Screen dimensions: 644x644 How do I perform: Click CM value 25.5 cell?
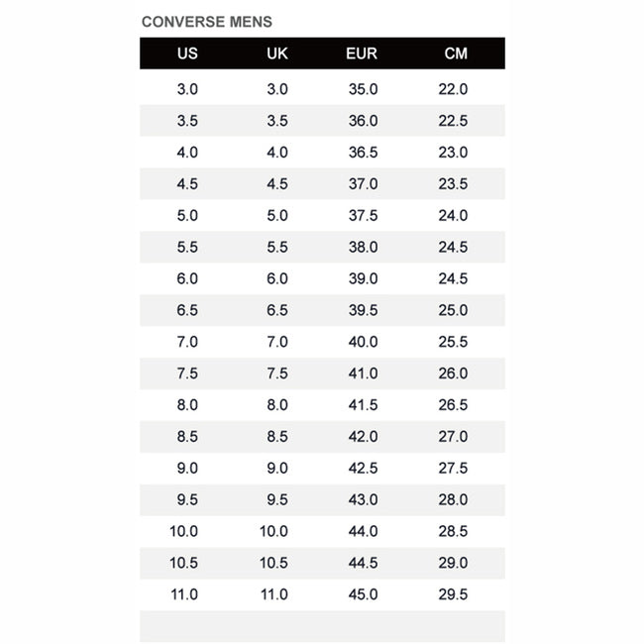tap(453, 342)
